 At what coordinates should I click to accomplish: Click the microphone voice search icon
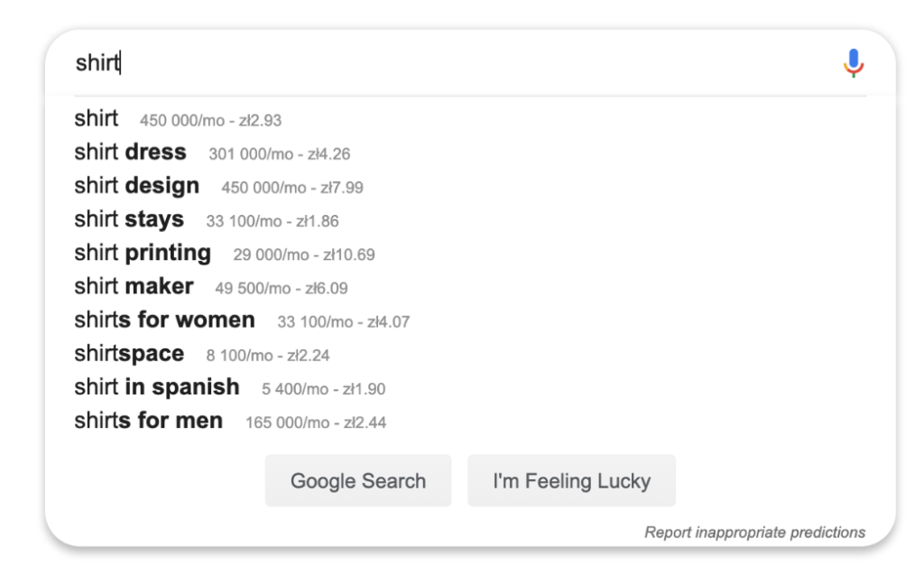854,63
